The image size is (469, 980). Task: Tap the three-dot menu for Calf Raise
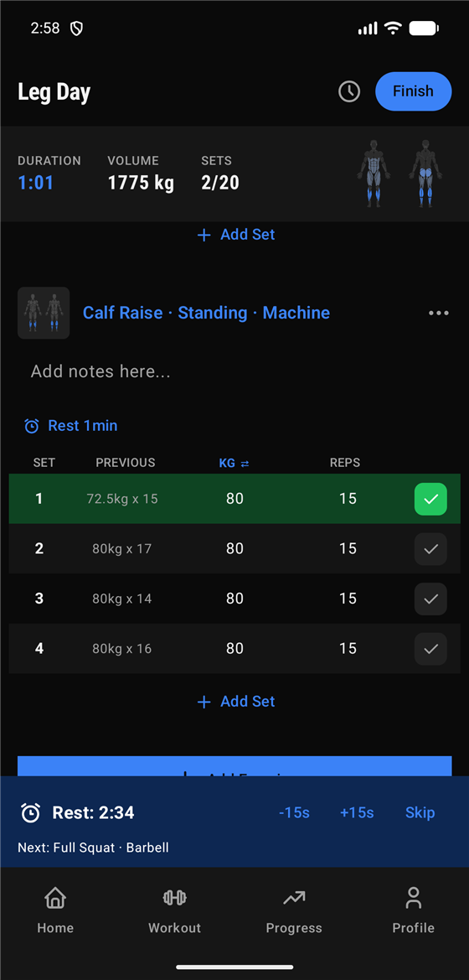tap(438, 314)
